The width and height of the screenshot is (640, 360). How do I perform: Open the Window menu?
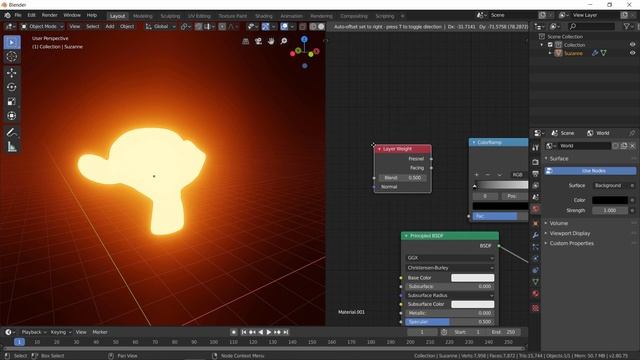[72, 15]
